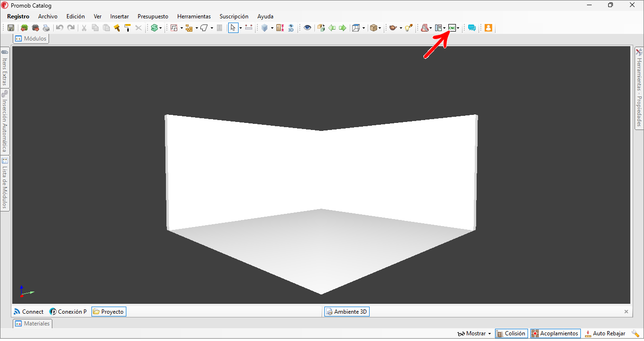Click the lightbulb with brush icon
Viewport: 644px width, 341px height.
[409, 28]
